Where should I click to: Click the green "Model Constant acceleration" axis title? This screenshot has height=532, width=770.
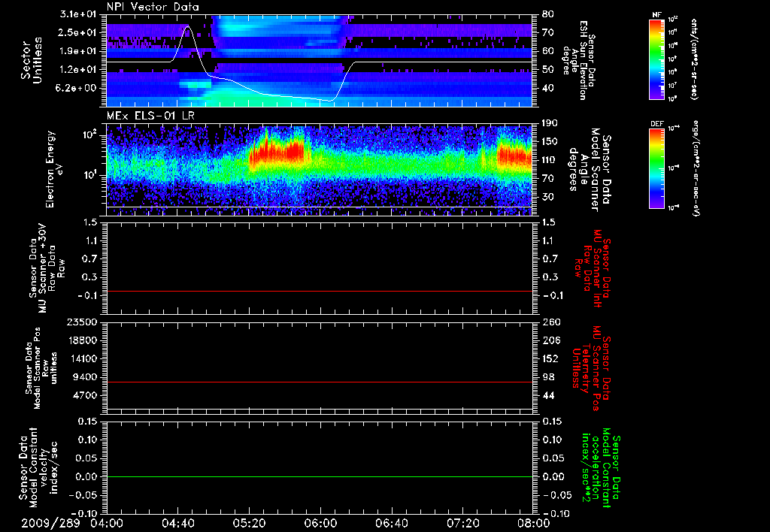601,468
